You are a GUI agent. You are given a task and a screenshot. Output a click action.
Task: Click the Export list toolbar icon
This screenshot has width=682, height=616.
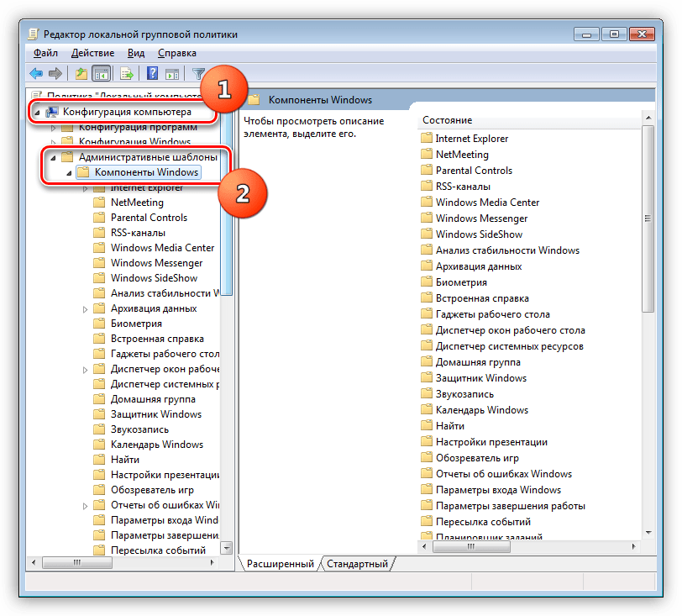coord(127,73)
